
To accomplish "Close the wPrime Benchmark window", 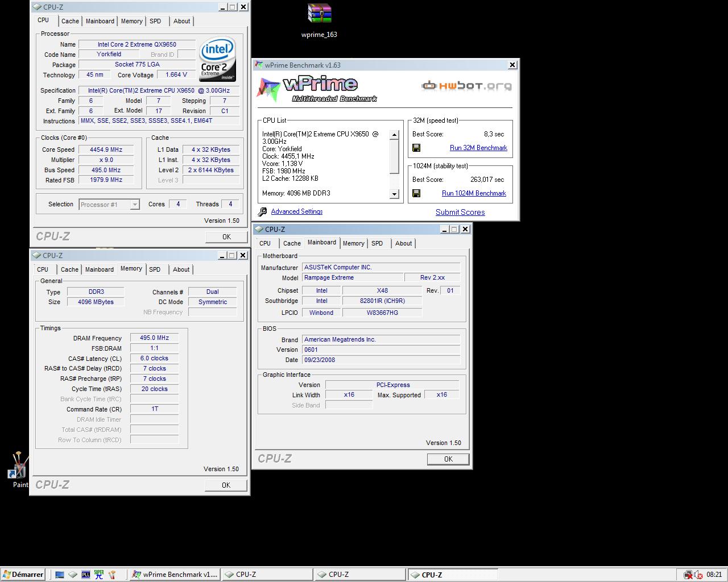I will coord(512,65).
